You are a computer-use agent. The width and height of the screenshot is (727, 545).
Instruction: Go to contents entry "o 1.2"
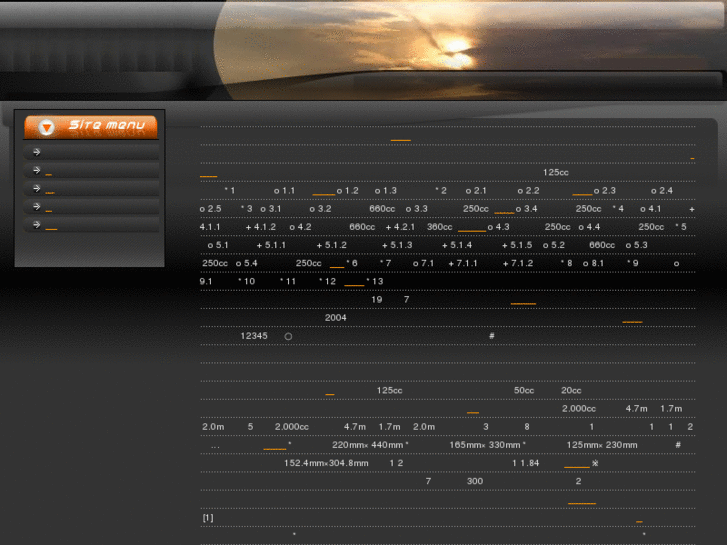[348, 191]
